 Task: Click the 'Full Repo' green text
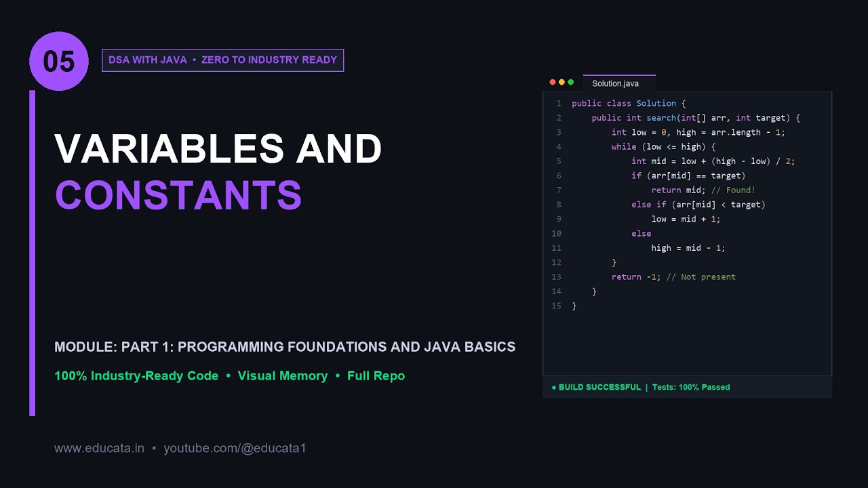point(376,375)
